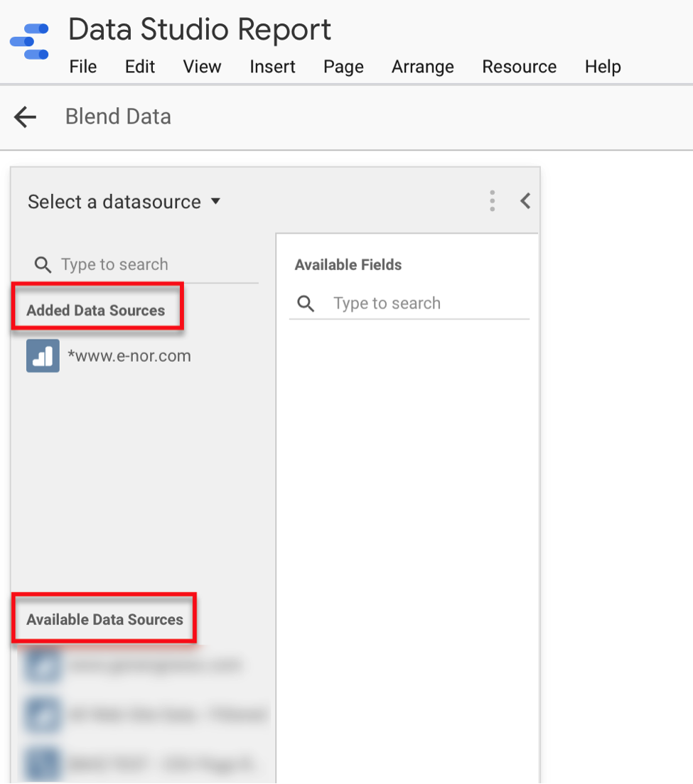693x784 pixels.
Task: Collapse the panel with the left chevron
Action: click(525, 201)
